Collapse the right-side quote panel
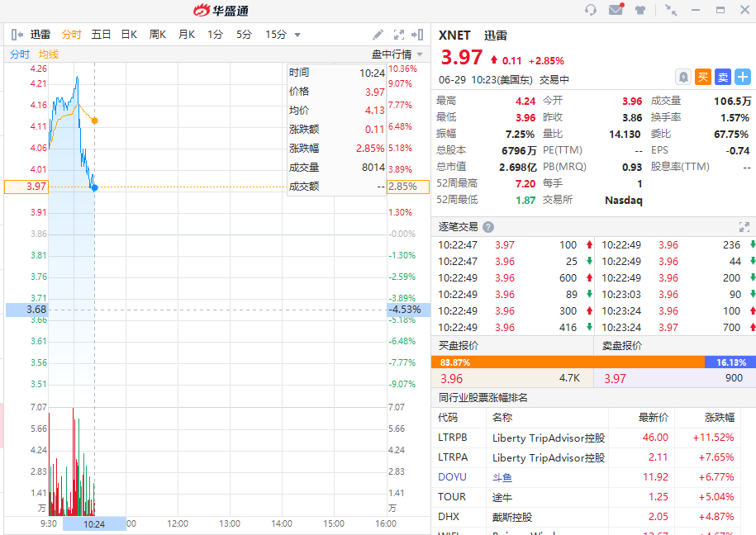This screenshot has height=535, width=756. pos(420,35)
